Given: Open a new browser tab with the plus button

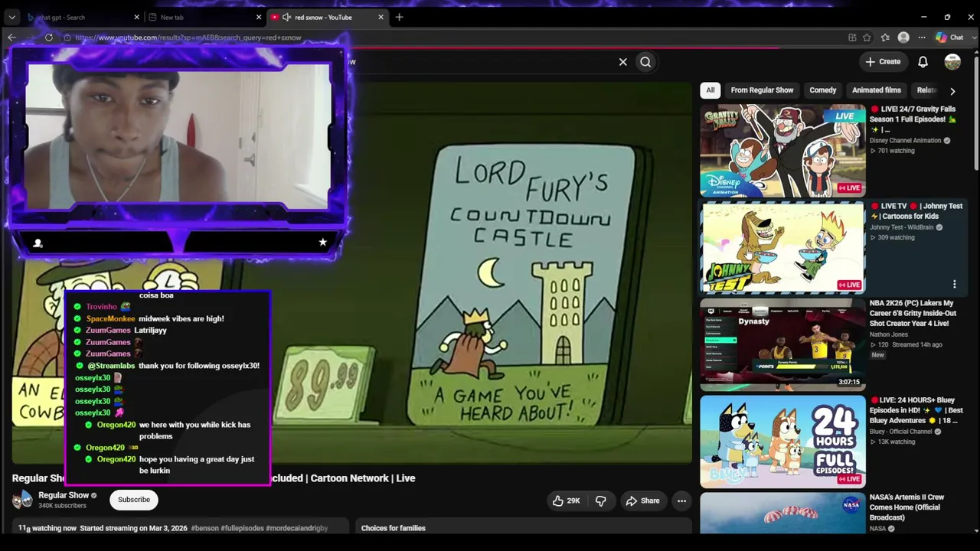Looking at the screenshot, I should pyautogui.click(x=399, y=17).
